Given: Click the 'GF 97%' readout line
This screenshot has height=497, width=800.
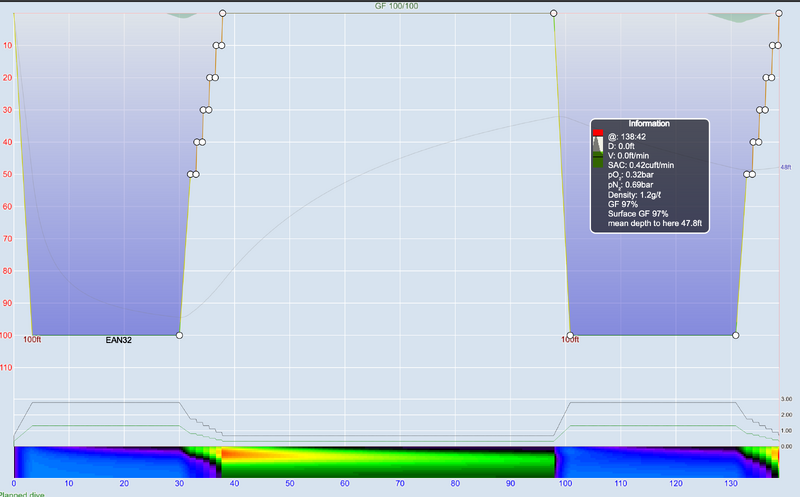Looking at the screenshot, I should point(622,204).
